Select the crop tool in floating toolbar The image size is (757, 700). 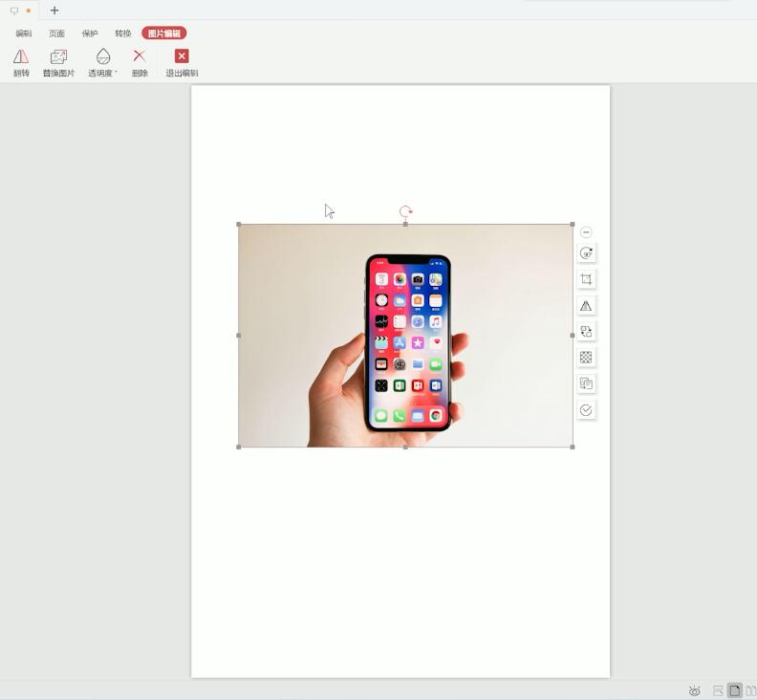click(x=586, y=279)
